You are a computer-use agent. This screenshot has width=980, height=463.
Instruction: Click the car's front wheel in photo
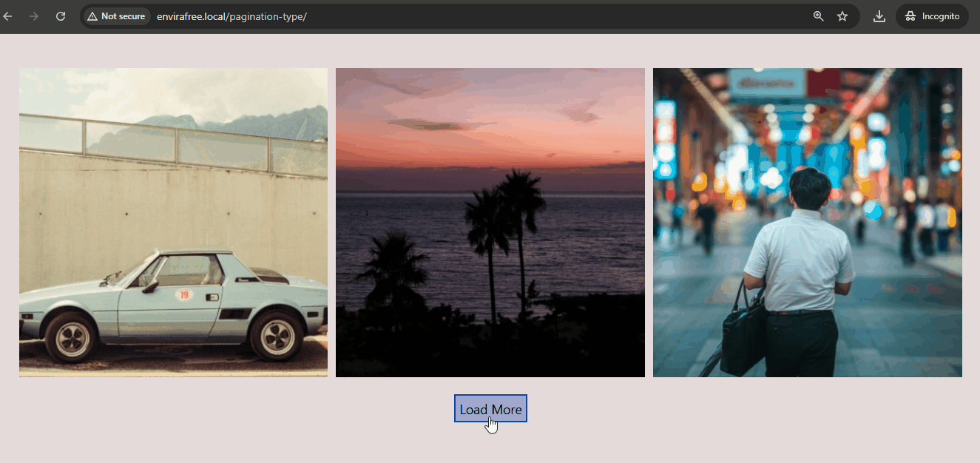click(x=70, y=337)
